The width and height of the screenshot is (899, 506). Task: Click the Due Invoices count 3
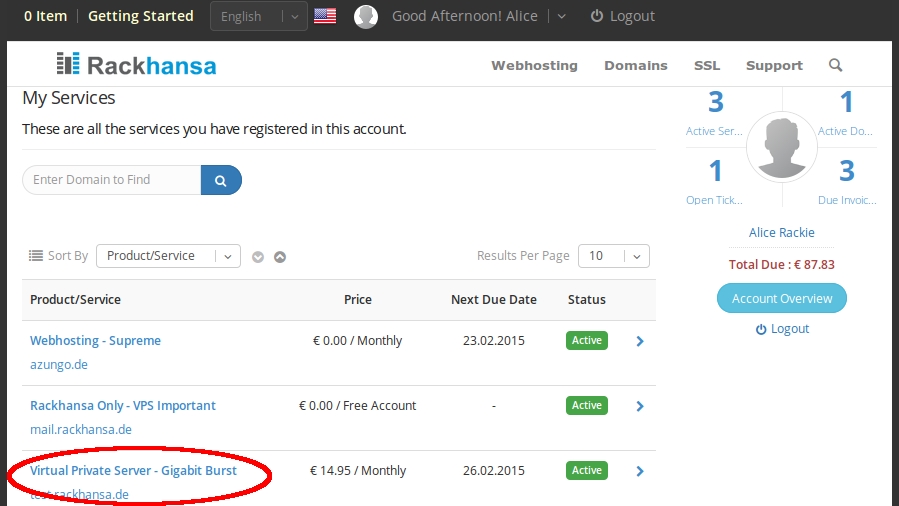click(847, 171)
